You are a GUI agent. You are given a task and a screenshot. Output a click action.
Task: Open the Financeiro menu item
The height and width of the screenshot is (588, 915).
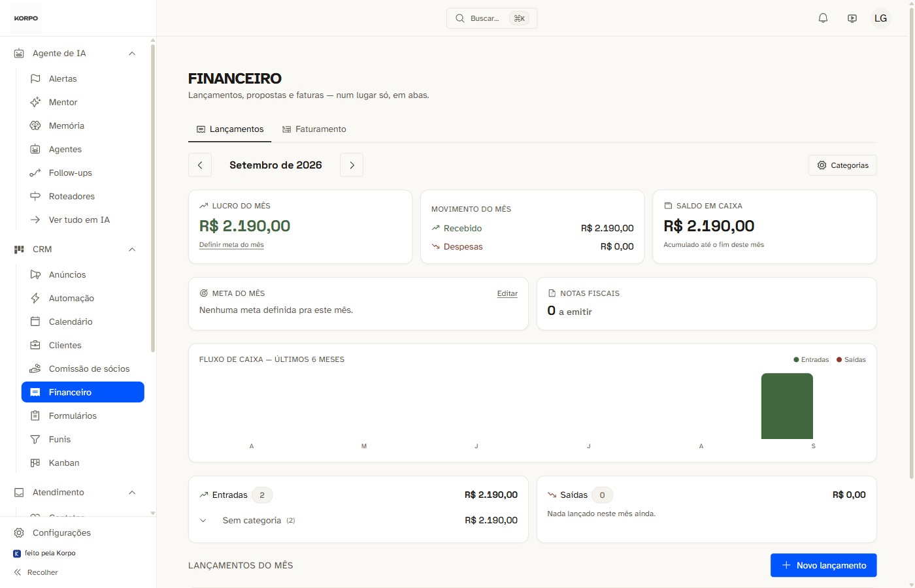[83, 392]
